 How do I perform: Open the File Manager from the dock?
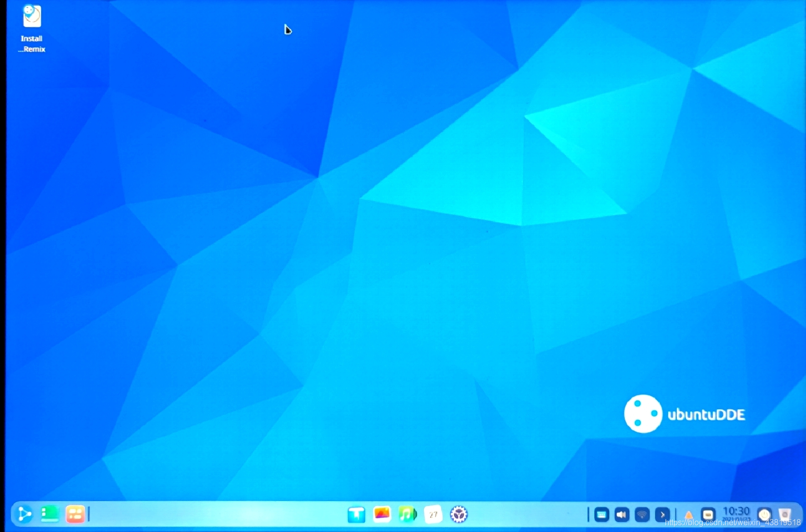50,514
